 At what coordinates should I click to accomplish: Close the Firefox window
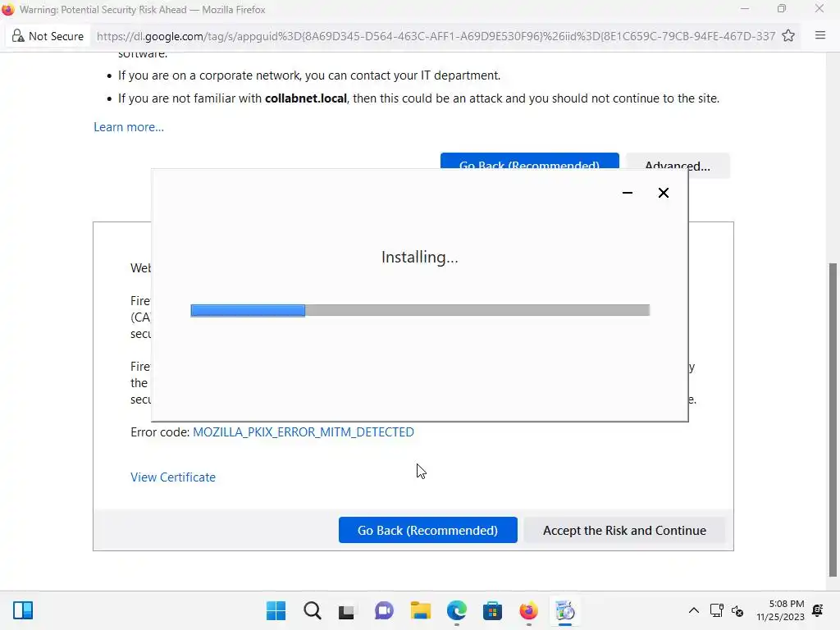click(819, 9)
